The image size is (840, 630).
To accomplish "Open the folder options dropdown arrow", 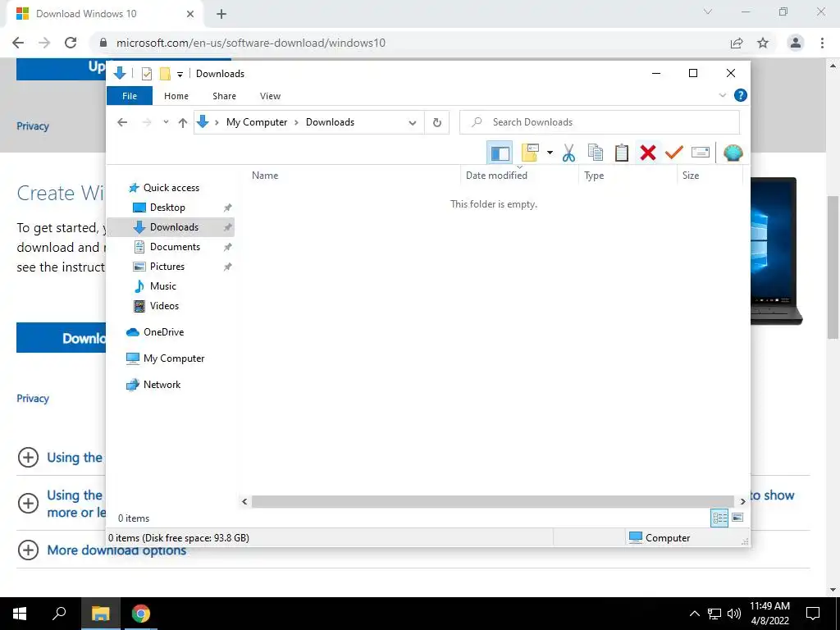I will pos(550,153).
